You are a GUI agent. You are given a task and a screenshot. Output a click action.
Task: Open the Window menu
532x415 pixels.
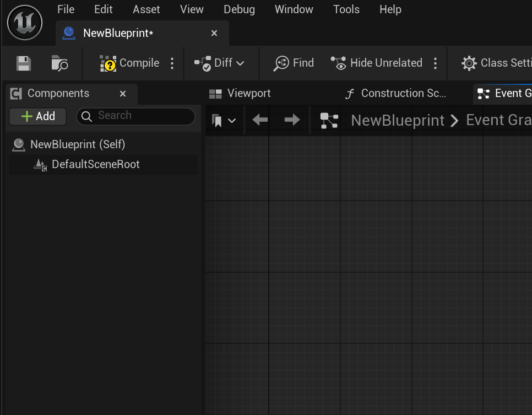294,9
